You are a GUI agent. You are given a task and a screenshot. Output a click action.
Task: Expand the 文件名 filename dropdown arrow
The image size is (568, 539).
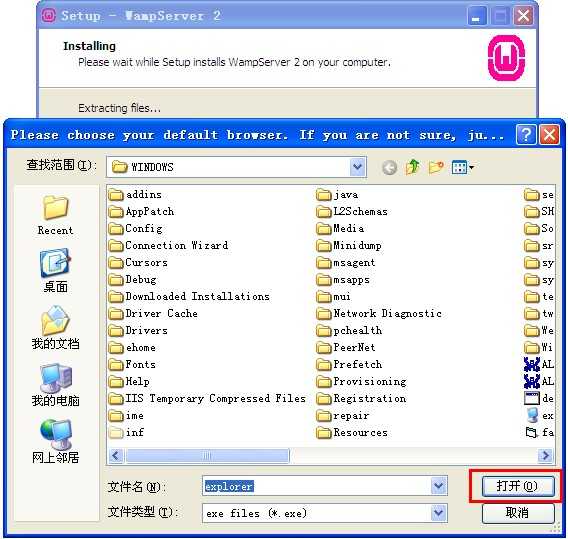point(439,486)
